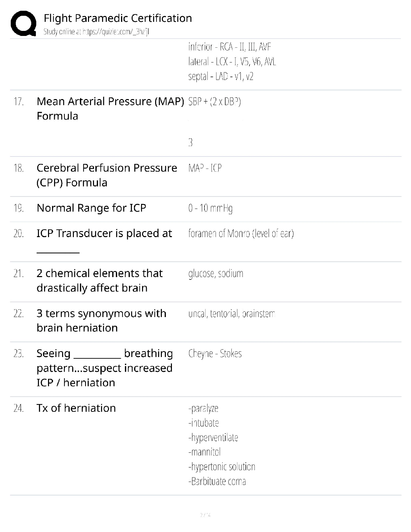Select ICP Transducer is placed at term

pyautogui.click(x=104, y=240)
